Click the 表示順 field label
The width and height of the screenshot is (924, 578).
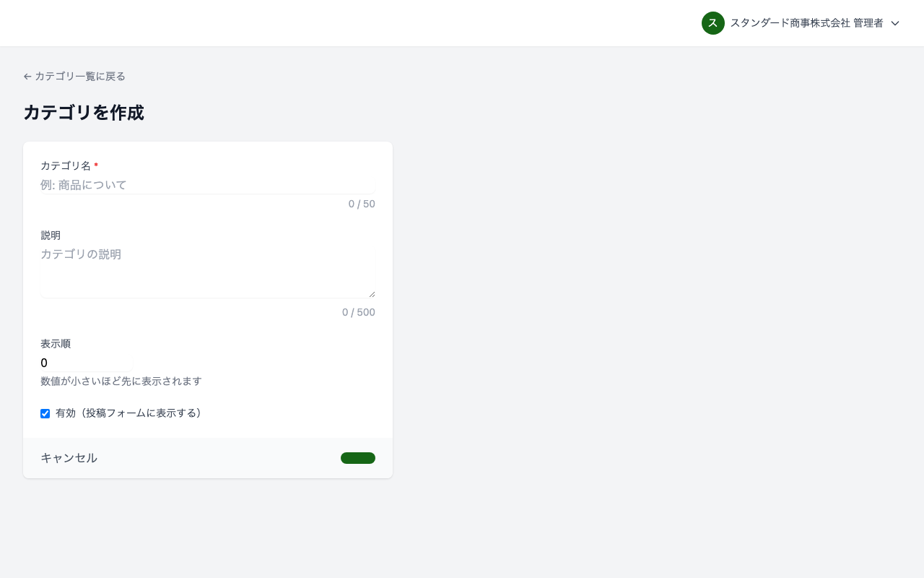[56, 344]
